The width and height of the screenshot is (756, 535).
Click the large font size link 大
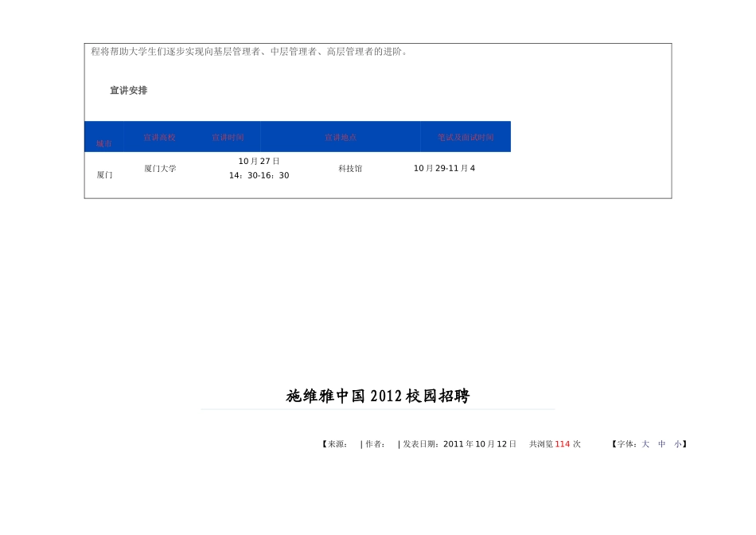[x=645, y=443]
